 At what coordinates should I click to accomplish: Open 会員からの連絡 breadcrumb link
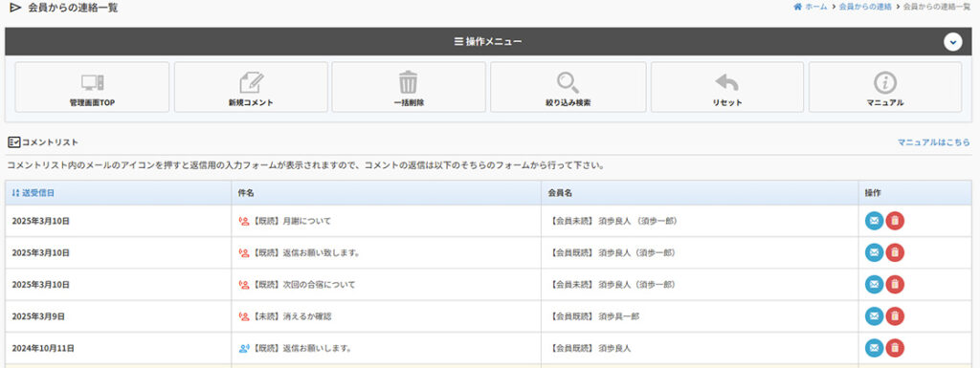click(865, 7)
